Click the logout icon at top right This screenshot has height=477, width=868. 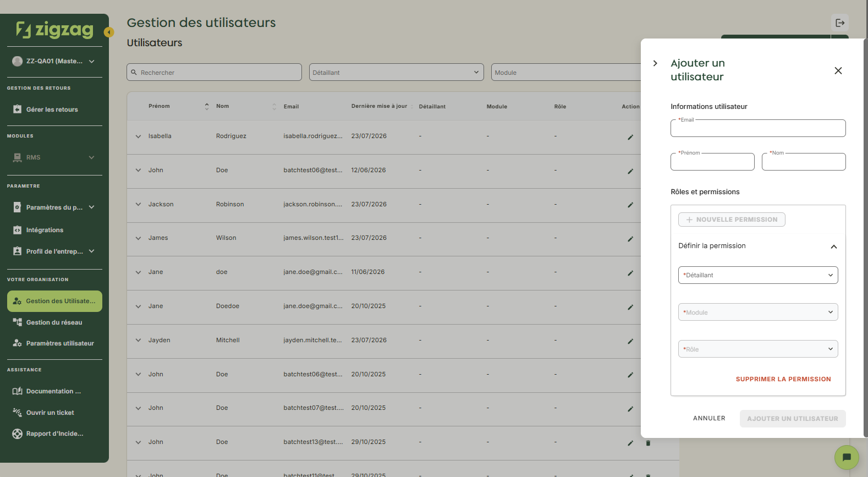(x=840, y=23)
